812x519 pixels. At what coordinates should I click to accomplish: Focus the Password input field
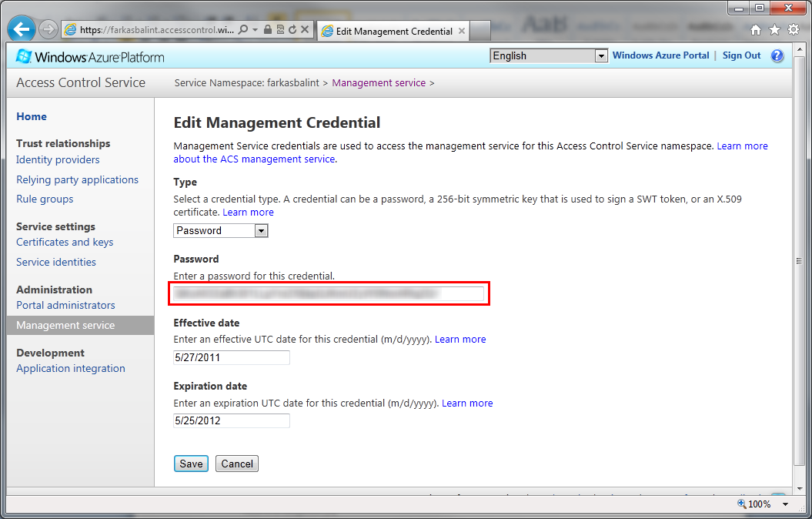[329, 293]
